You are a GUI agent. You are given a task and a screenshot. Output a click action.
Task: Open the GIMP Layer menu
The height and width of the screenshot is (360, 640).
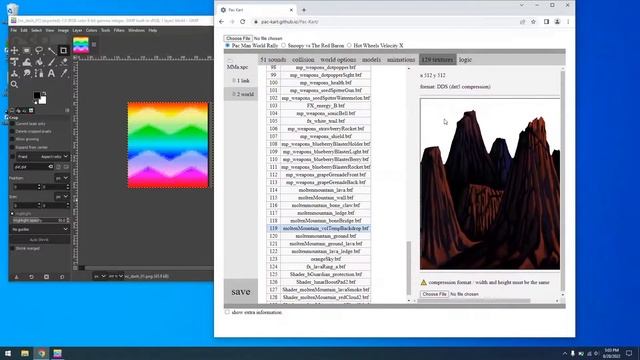click(77, 30)
